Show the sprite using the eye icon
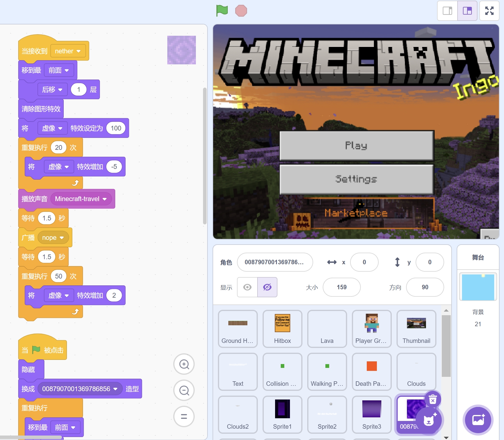 247,287
